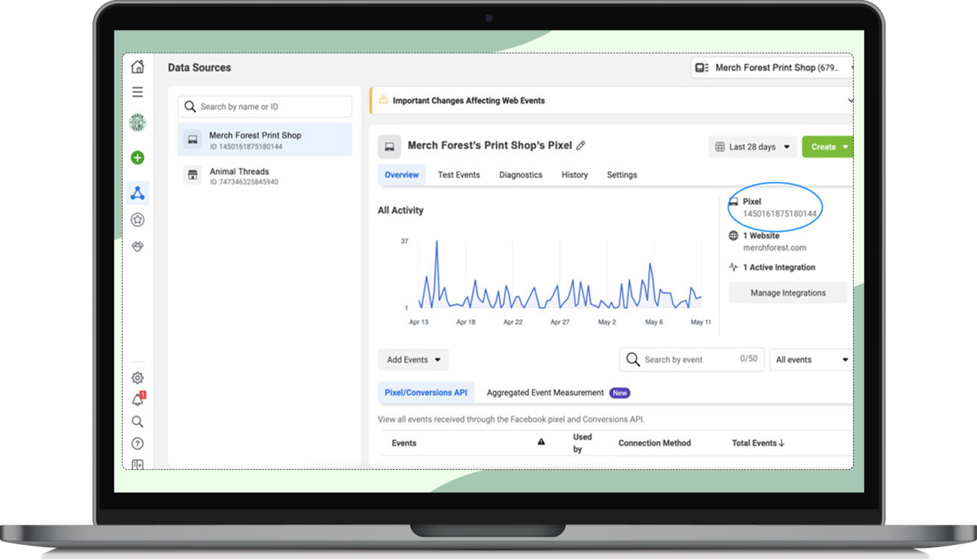
Task: Click in Search by name or ID field
Action: click(x=265, y=107)
